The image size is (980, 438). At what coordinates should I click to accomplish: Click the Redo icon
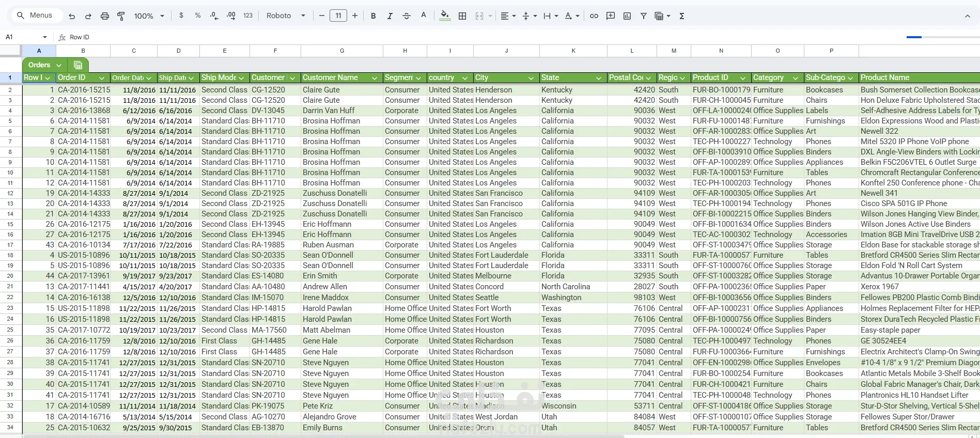point(88,16)
